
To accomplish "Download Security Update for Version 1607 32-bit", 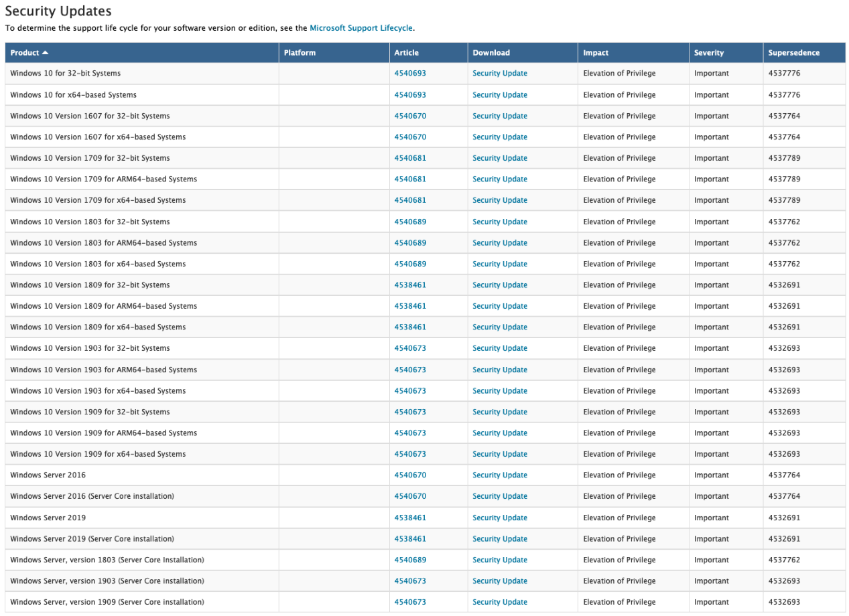I will point(500,116).
